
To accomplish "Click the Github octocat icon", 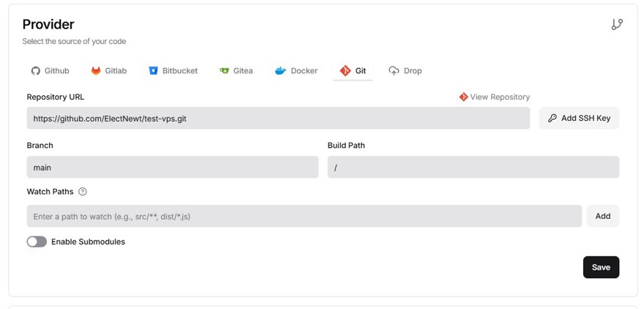I will pos(35,71).
